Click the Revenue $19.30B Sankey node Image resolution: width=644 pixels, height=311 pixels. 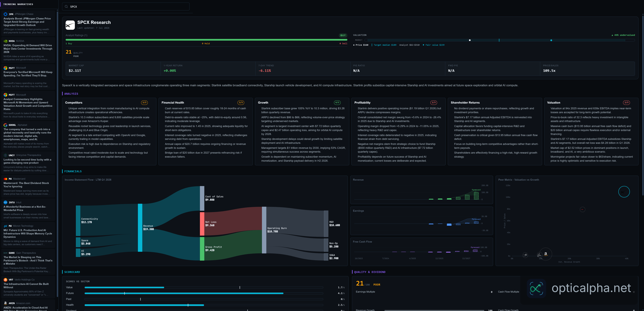(140, 228)
